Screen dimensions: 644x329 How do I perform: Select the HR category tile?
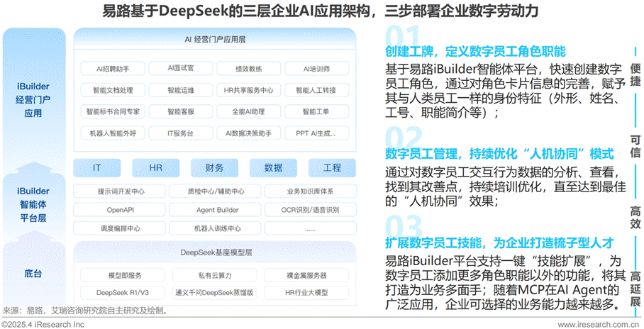(155, 167)
